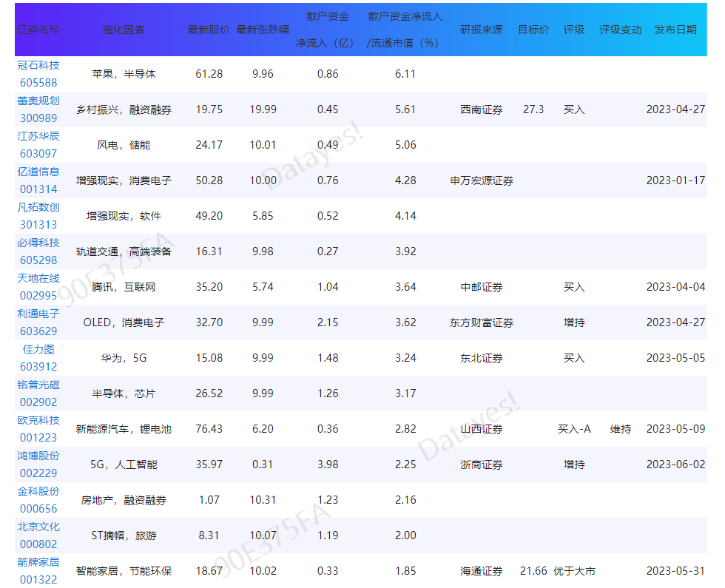Click the 申万宏源证券 research source cell
The width and height of the screenshot is (725, 588).
[x=482, y=180]
